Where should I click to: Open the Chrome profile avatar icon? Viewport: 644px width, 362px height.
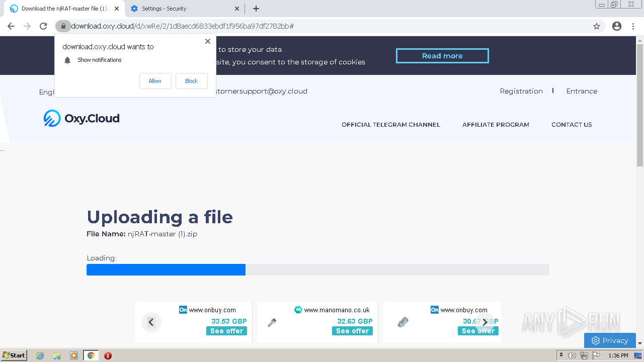pos(617,26)
